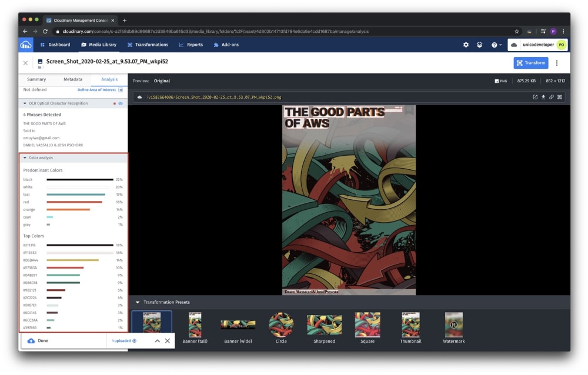Click the transformation editor icon beside link icon

pos(560,97)
